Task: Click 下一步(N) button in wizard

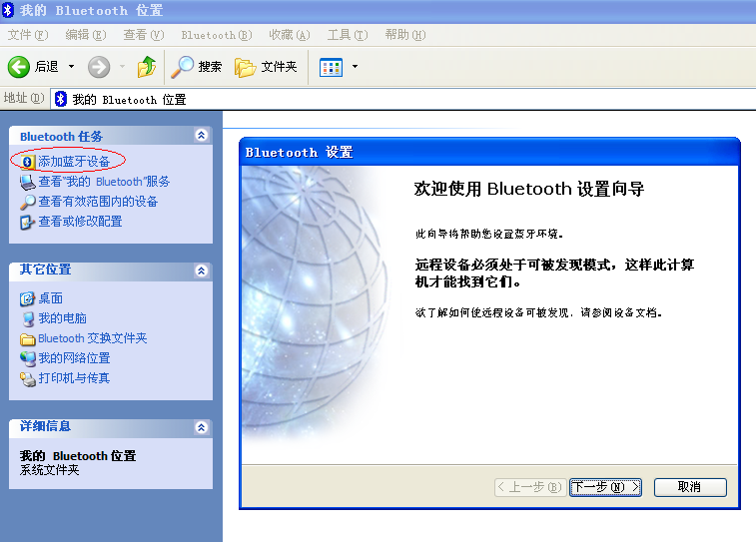Action: pyautogui.click(x=605, y=487)
